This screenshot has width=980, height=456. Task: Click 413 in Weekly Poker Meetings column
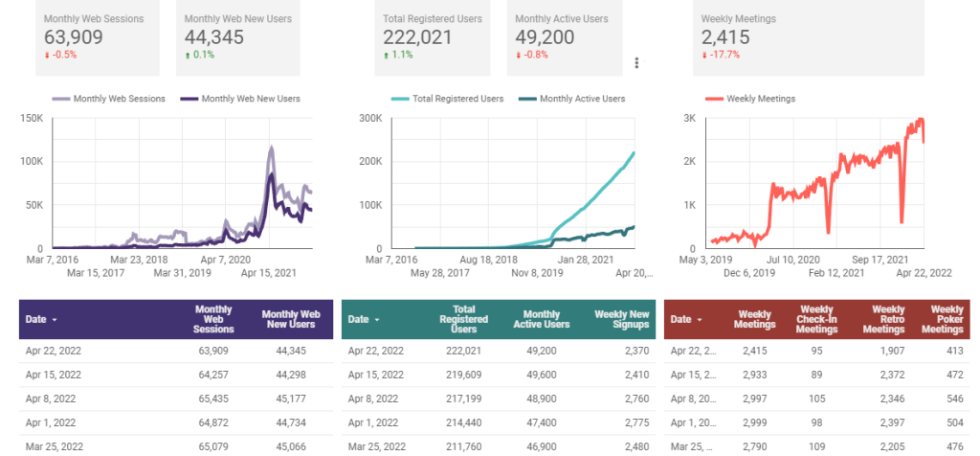[x=955, y=351]
